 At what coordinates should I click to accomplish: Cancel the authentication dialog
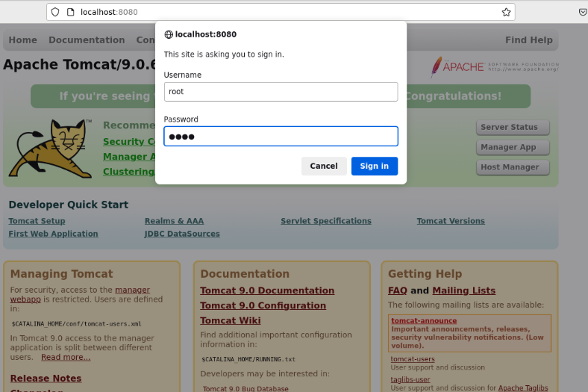(x=324, y=167)
